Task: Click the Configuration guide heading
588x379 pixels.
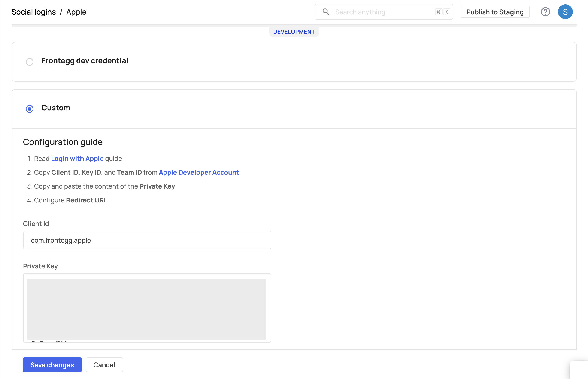Action: click(63, 142)
